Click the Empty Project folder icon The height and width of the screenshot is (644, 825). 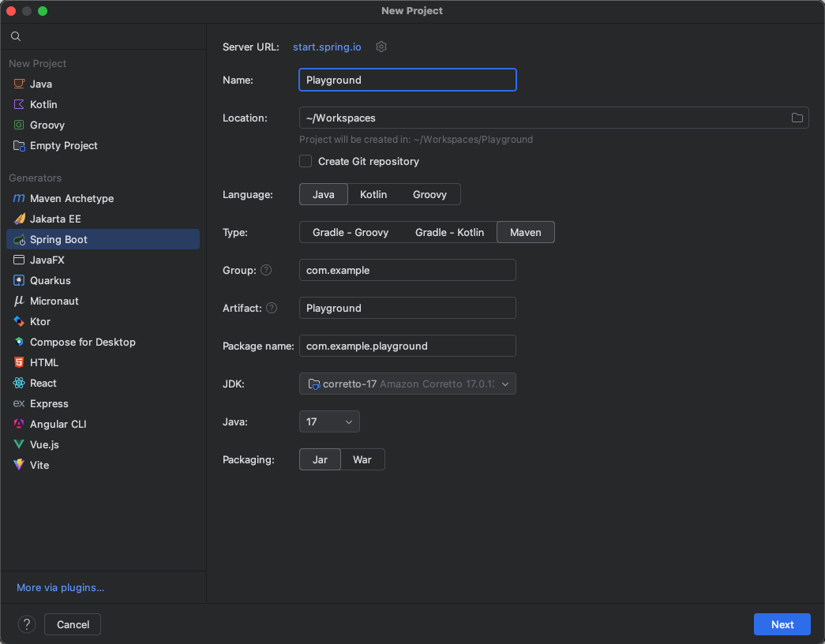click(x=19, y=145)
